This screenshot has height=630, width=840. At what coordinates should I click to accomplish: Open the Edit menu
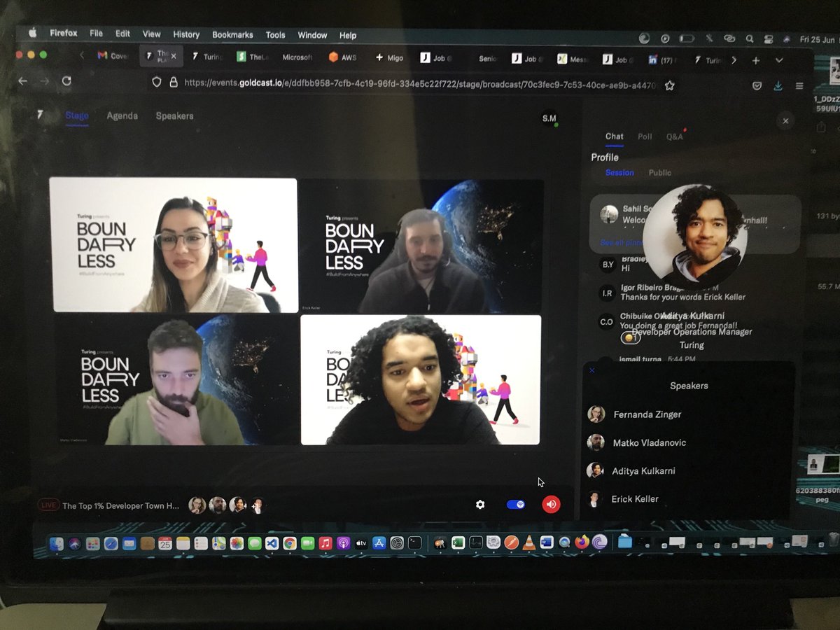tap(122, 34)
